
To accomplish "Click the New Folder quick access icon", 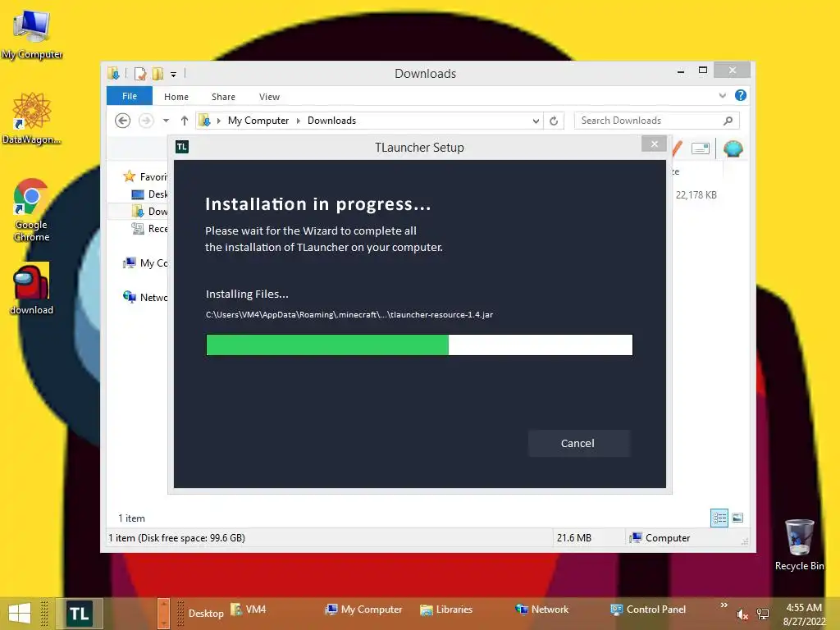I will pyautogui.click(x=157, y=73).
